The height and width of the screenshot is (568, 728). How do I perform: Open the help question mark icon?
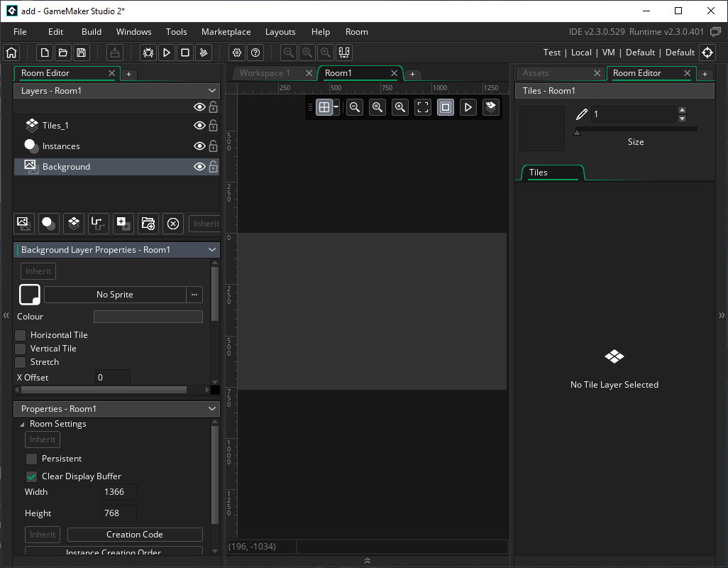pyautogui.click(x=255, y=53)
